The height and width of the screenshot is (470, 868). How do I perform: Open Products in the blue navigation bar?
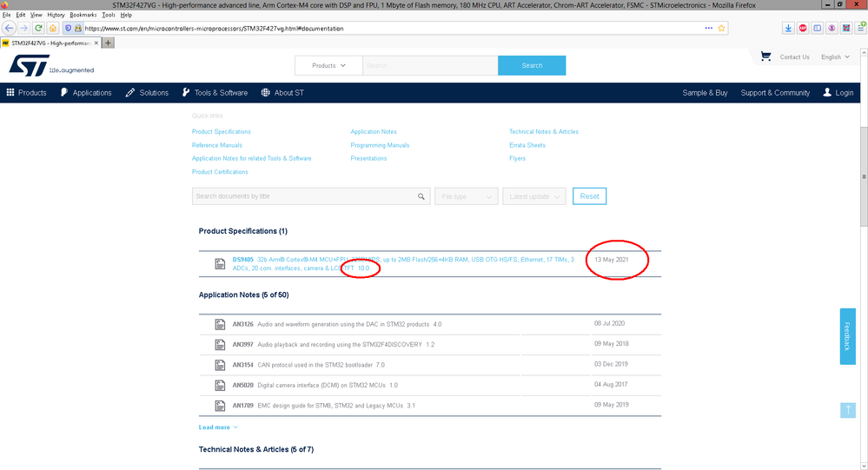pos(27,93)
